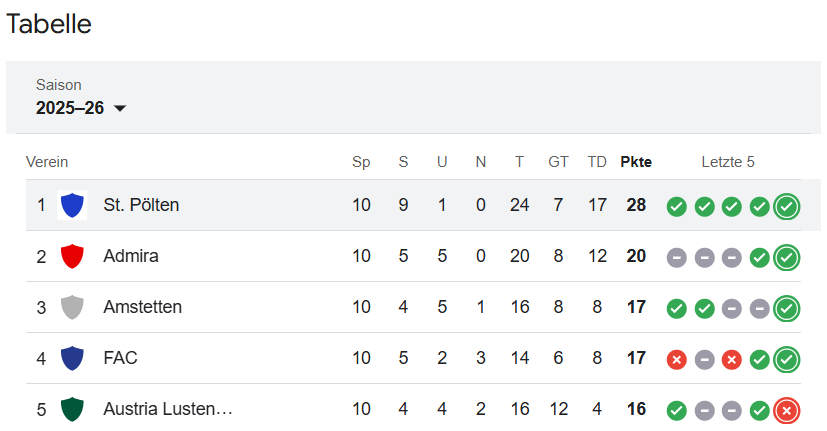This screenshot has height=431, width=827.
Task: Open the Admira team link
Action: coord(131,256)
